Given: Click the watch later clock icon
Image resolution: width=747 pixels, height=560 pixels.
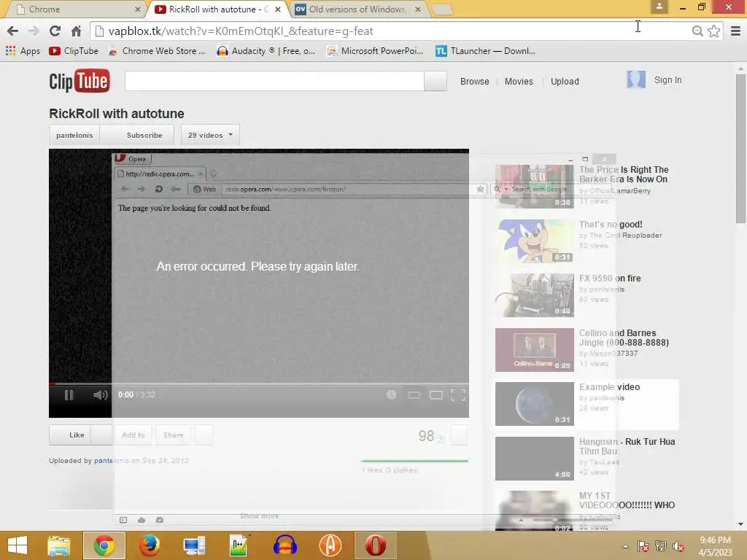Looking at the screenshot, I should click(391, 394).
